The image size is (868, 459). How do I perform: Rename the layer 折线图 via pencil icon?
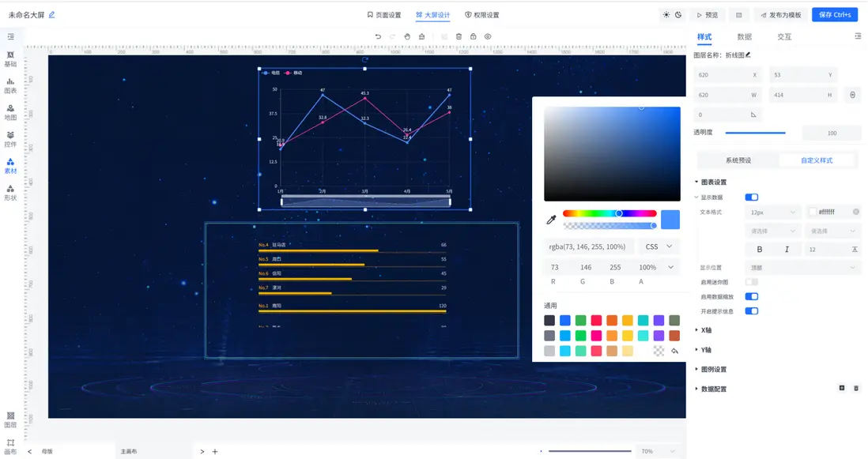click(748, 55)
